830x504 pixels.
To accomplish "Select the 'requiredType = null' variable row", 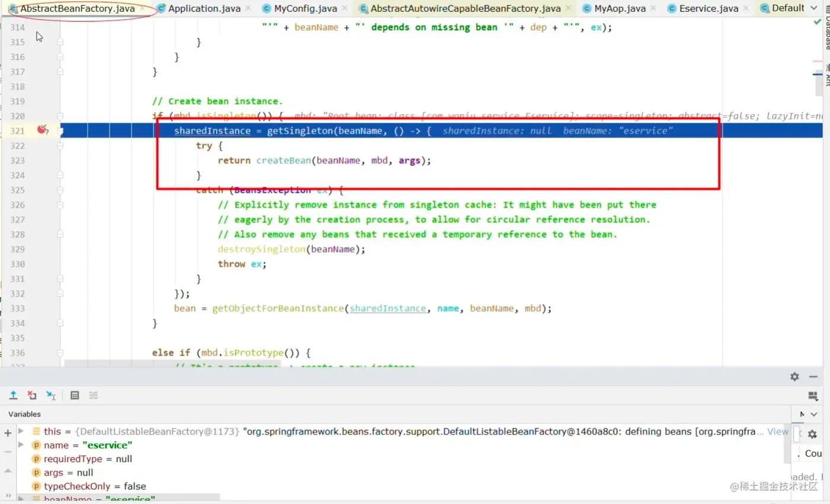I will click(403, 459).
